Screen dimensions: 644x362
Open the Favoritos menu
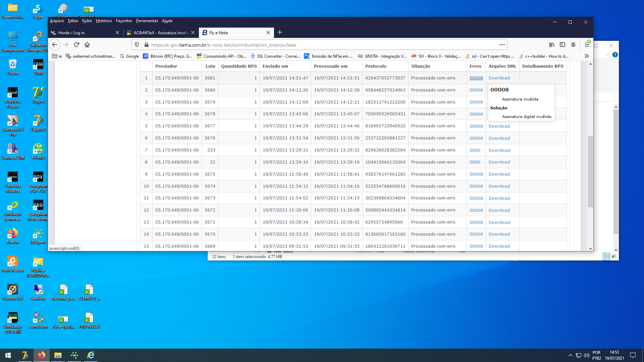[x=124, y=21]
